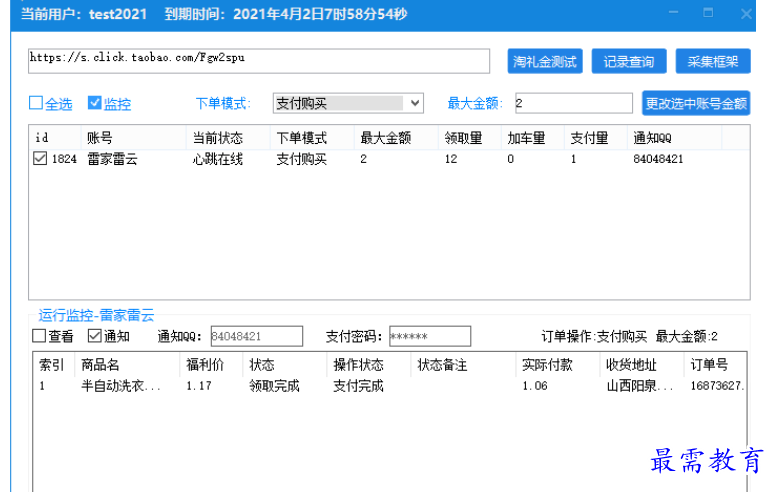The image size is (772, 492).
Task: Click the 淘礼金测试 button
Action: coord(545,62)
